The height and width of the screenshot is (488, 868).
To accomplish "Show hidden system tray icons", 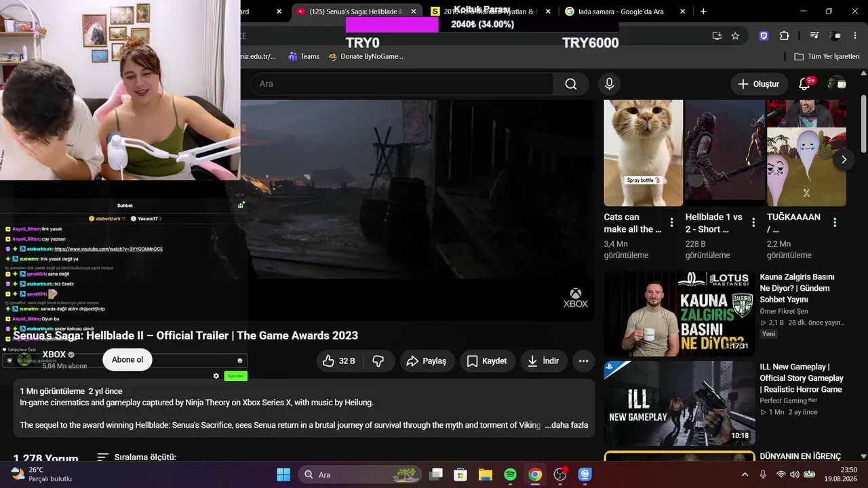I will 745,474.
